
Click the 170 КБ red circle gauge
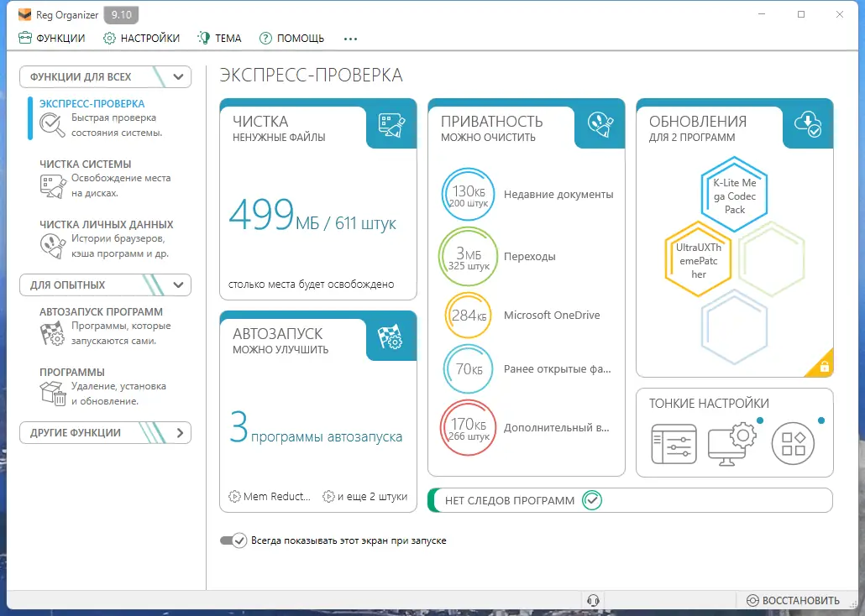[x=469, y=428]
